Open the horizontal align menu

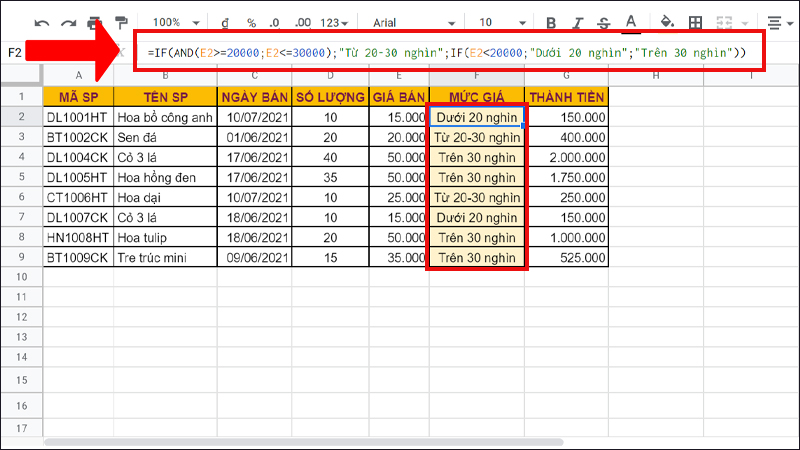tap(777, 22)
